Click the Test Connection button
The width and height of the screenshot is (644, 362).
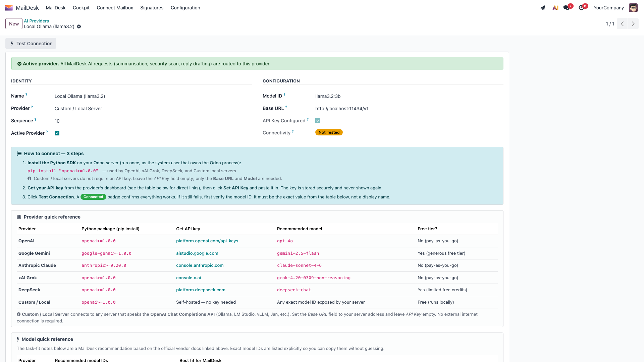(x=31, y=44)
